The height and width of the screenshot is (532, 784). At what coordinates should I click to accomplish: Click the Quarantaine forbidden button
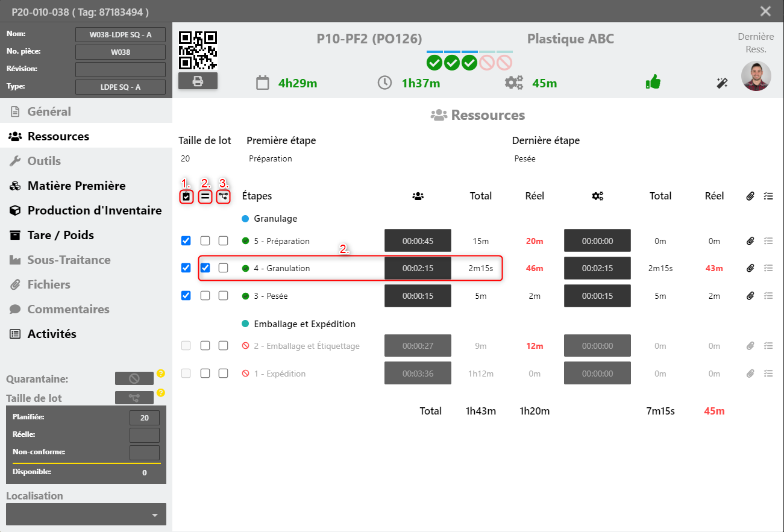(x=134, y=378)
